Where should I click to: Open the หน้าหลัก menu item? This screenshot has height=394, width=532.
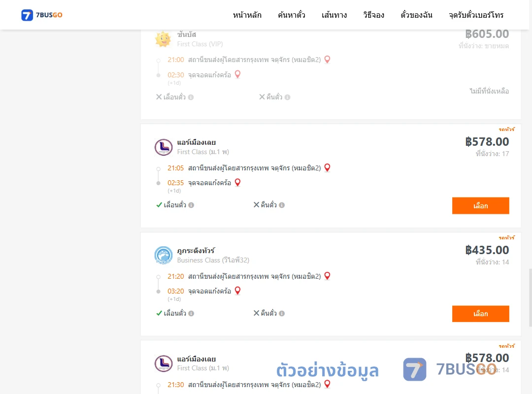[x=247, y=15]
